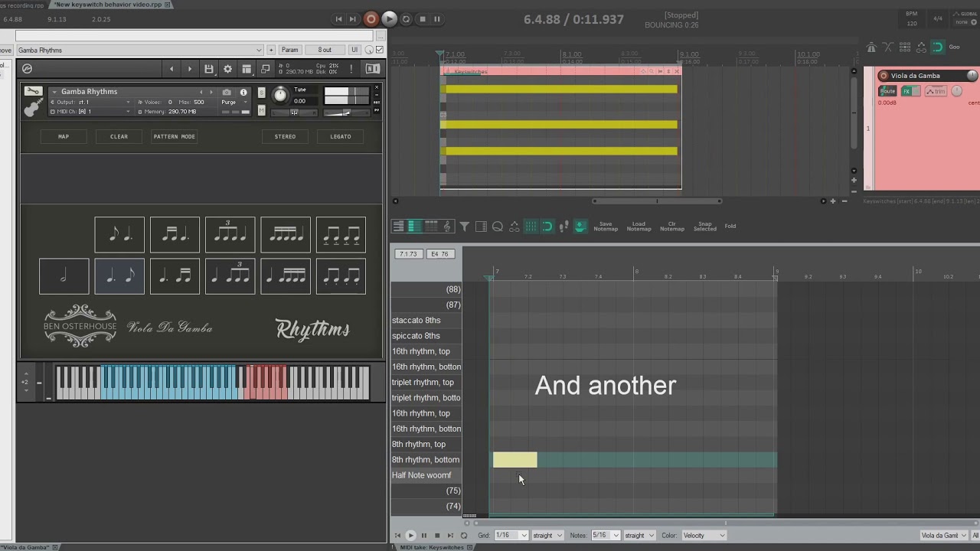
Task: Select the MIDI editor filter funnel icon
Action: pos(464,227)
